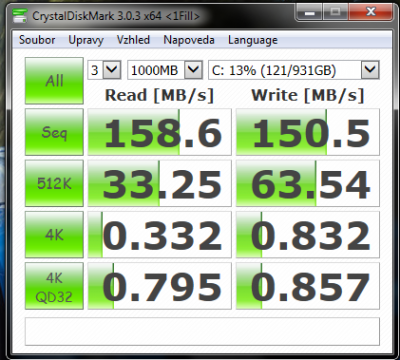This screenshot has width=400, height=360.
Task: Open the Napoveda menu
Action: tap(189, 40)
